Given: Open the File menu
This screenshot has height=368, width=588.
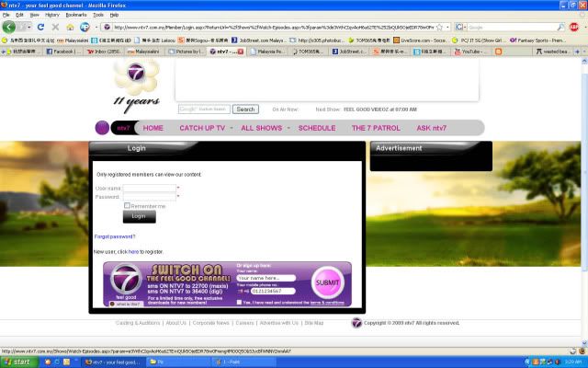Looking at the screenshot, I should point(6,15).
